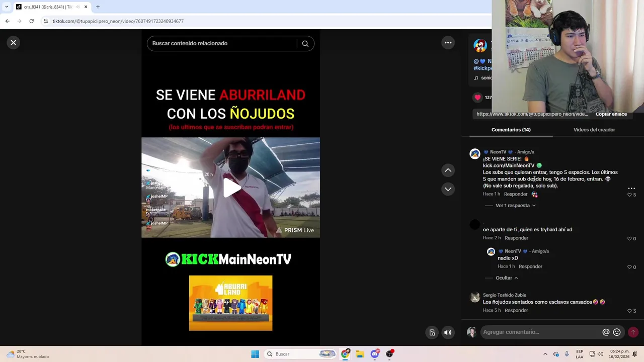Click the site info icon in address bar
The width and height of the screenshot is (644, 362).
[46, 21]
